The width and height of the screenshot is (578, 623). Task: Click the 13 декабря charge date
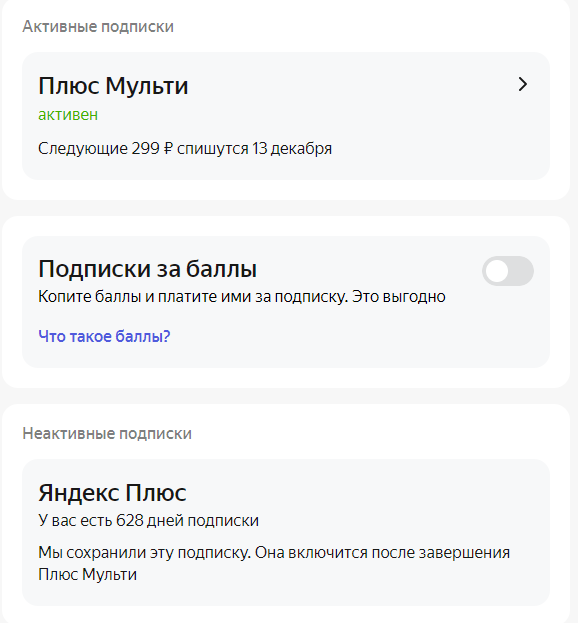tap(292, 149)
